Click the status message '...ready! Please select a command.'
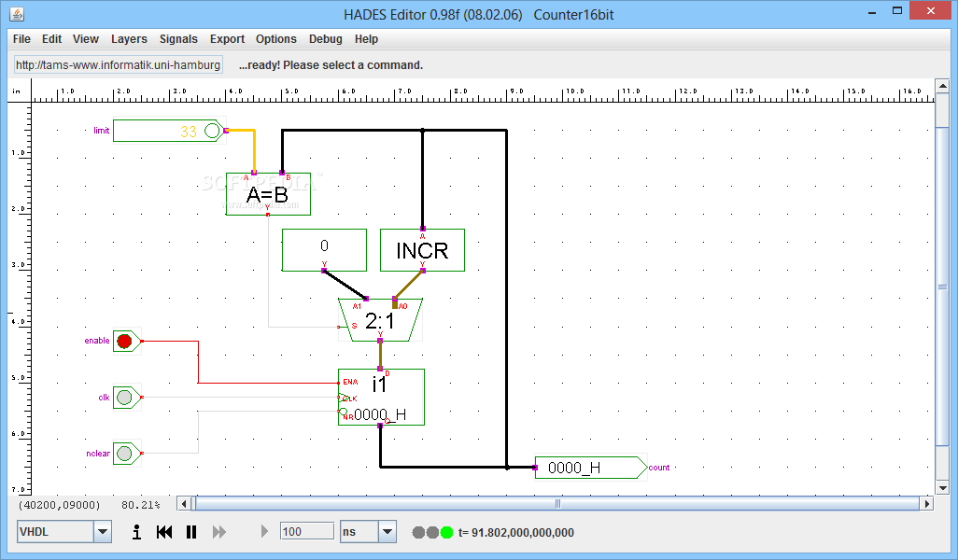Viewport: 958px width, 560px height. [x=331, y=65]
